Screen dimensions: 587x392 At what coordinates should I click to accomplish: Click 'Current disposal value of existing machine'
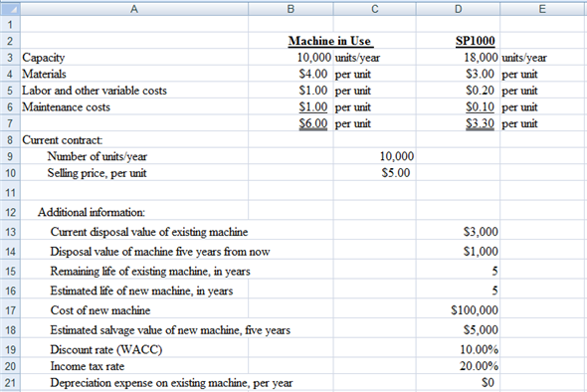(149, 232)
